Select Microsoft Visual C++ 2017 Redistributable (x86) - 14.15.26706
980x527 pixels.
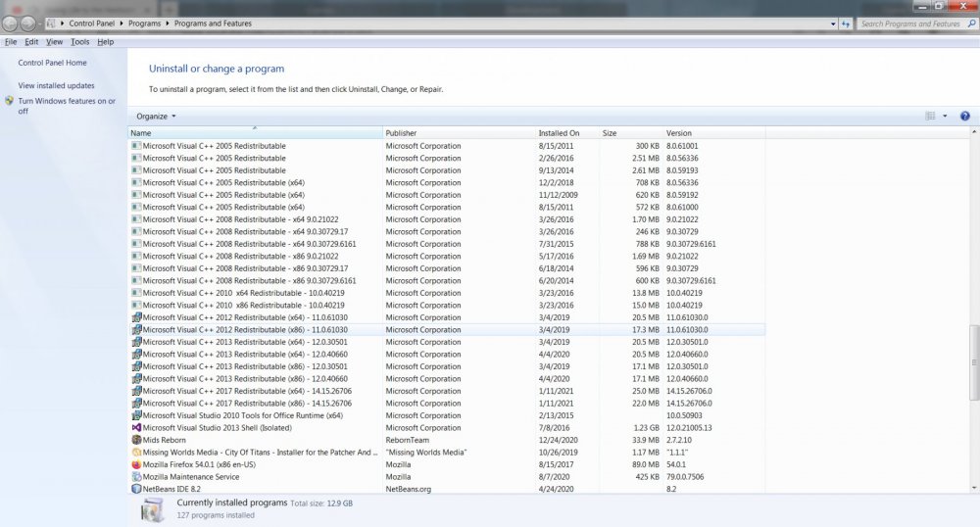447,404
